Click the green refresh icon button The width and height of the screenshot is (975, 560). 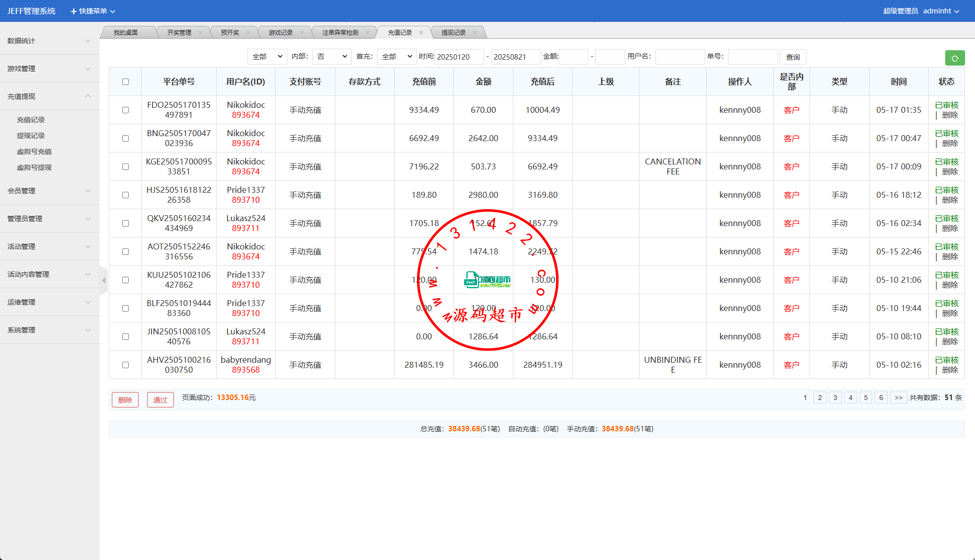pos(954,58)
